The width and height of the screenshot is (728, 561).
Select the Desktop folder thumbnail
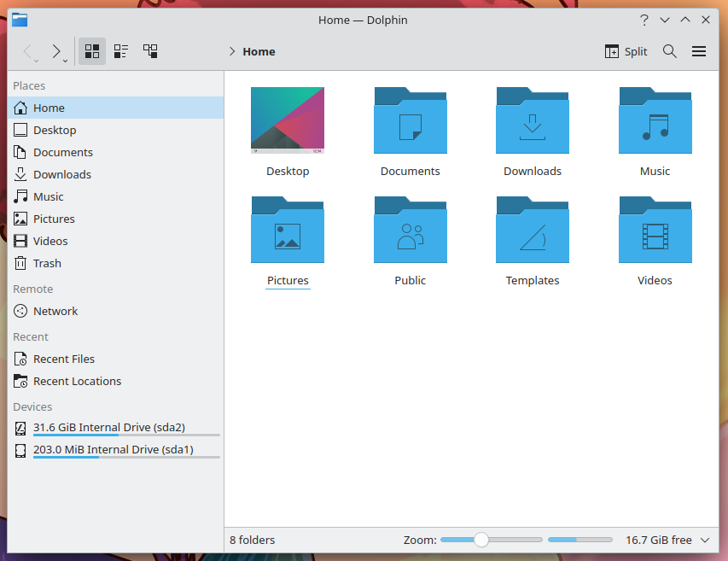pyautogui.click(x=288, y=120)
